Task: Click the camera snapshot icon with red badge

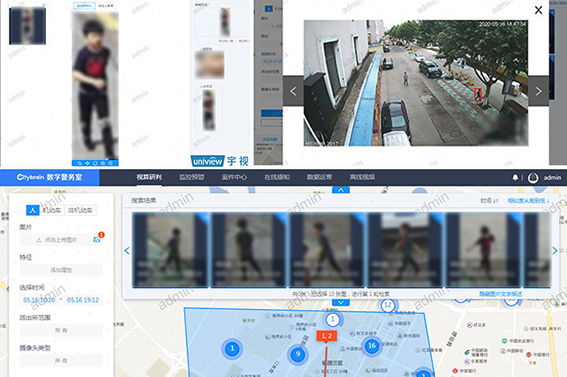Action: 97,239
